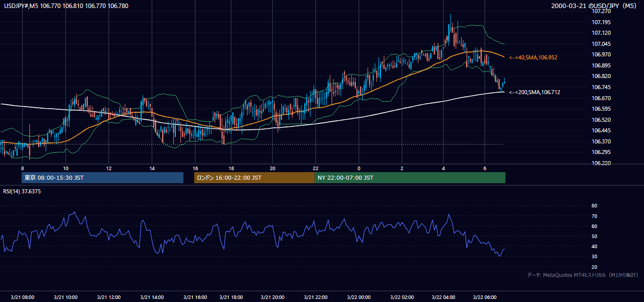Click the 3/21 12:00 time label
The width and height of the screenshot is (644, 302).
coord(109,297)
